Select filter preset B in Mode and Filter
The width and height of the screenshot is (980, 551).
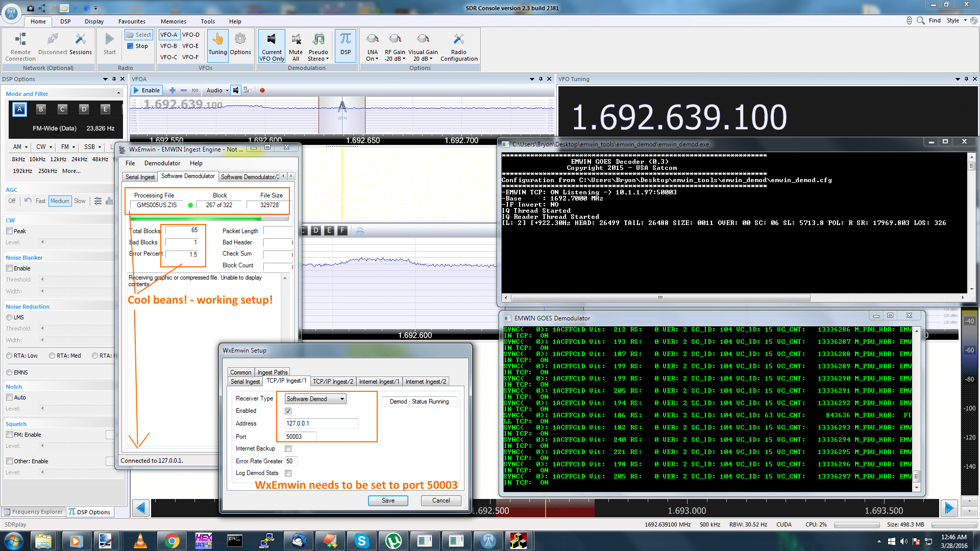tap(41, 109)
